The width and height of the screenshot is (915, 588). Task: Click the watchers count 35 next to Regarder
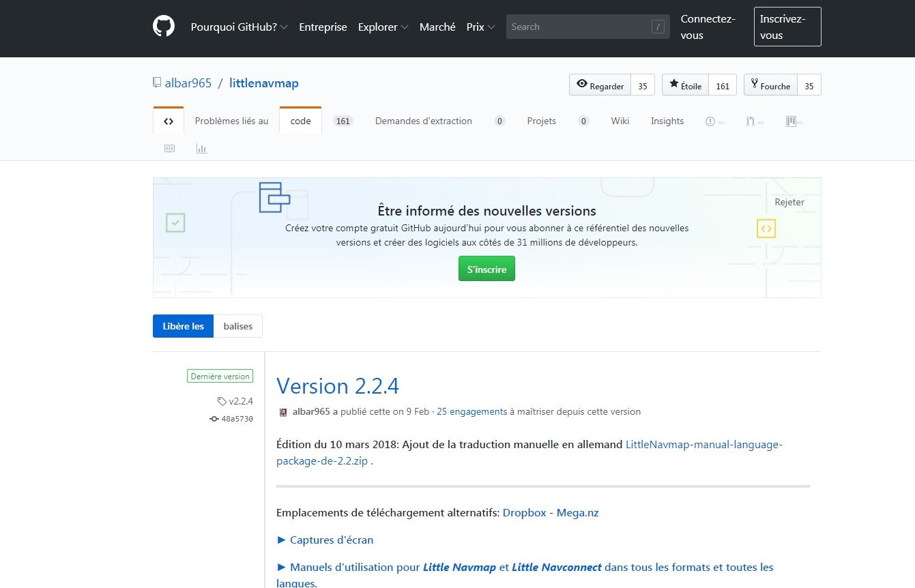(643, 85)
